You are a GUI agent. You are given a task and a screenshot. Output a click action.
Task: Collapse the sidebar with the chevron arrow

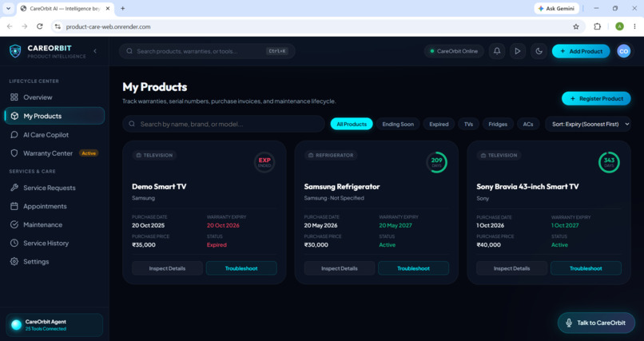click(95, 51)
